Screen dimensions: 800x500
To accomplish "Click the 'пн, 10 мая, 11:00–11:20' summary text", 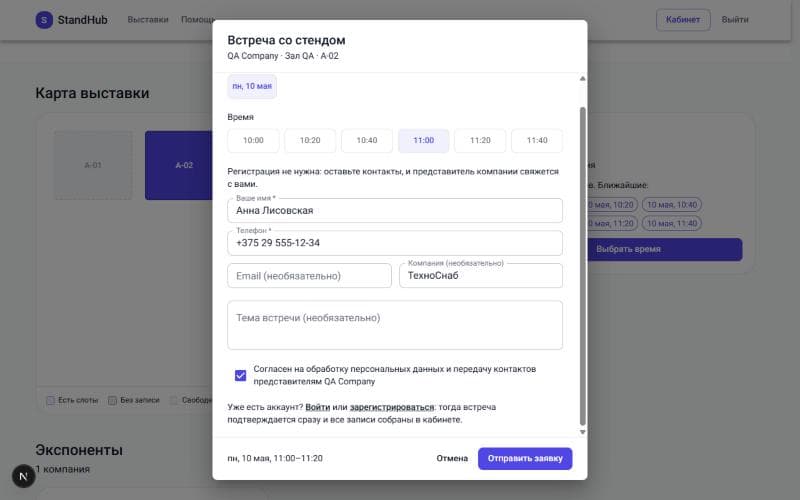I will pos(275,458).
